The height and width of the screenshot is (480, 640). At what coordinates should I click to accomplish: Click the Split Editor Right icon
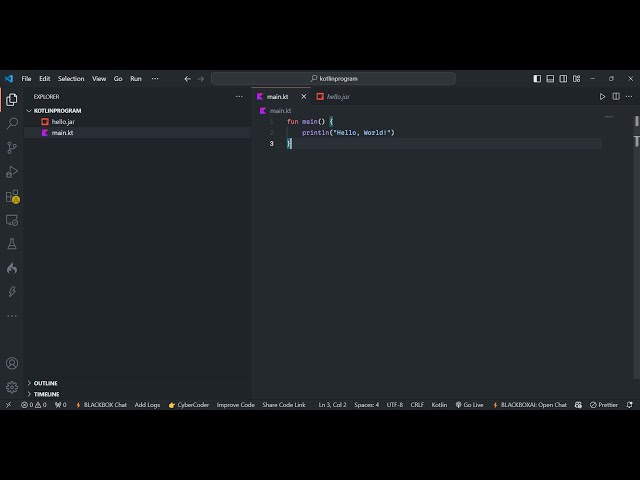pos(616,97)
